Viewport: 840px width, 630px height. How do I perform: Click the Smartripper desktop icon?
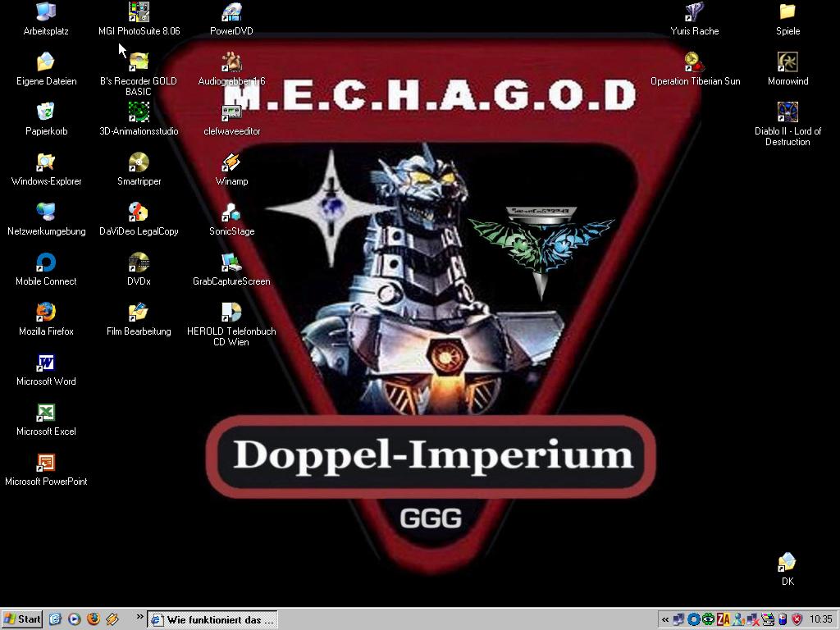click(139, 162)
